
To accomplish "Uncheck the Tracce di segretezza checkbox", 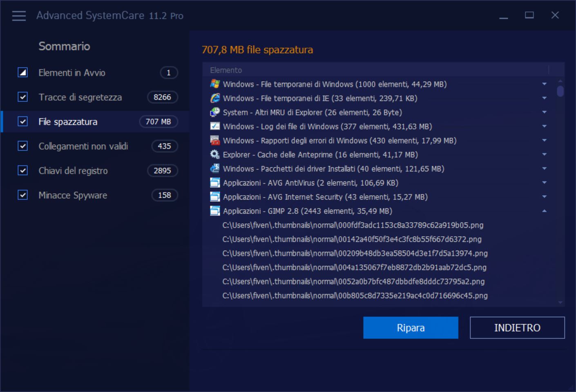I will pyautogui.click(x=23, y=97).
